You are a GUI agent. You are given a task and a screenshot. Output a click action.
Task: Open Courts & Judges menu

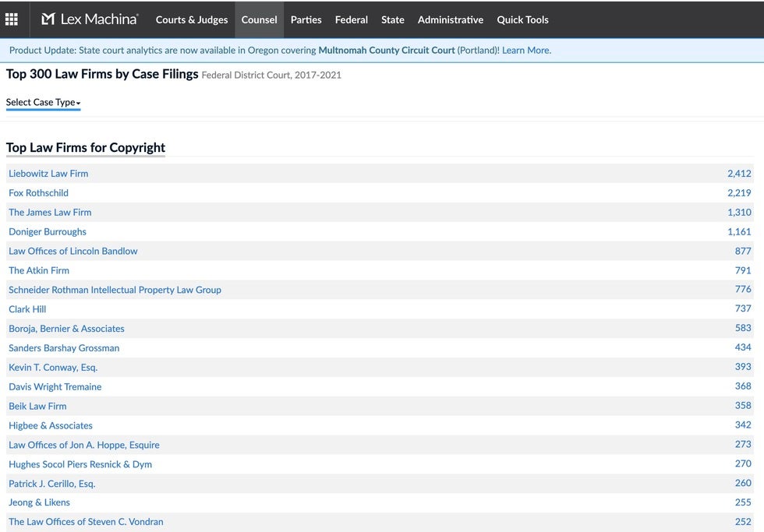(192, 19)
